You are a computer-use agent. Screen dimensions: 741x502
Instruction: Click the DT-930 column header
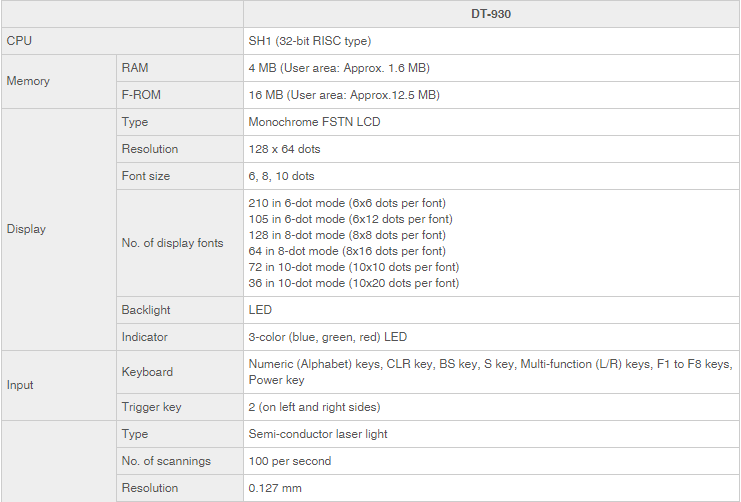click(x=491, y=14)
